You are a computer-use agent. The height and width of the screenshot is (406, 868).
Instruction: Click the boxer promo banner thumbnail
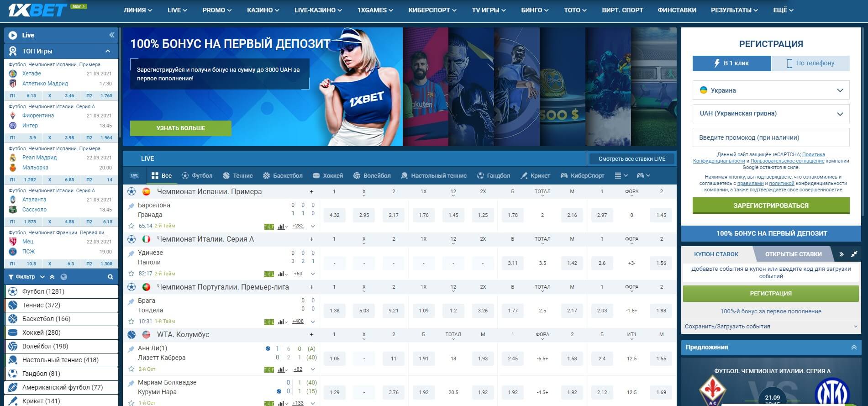click(471, 87)
